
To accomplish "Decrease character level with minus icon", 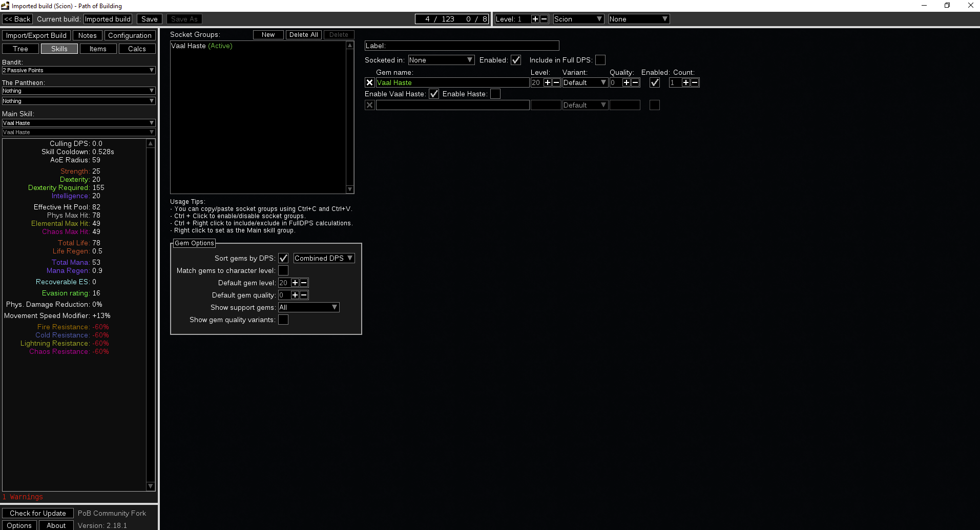I will click(544, 19).
